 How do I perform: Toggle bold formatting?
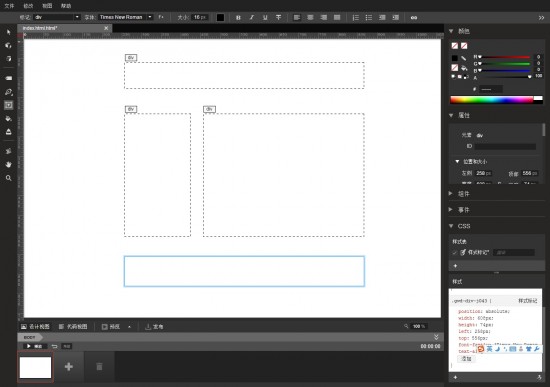coord(238,18)
